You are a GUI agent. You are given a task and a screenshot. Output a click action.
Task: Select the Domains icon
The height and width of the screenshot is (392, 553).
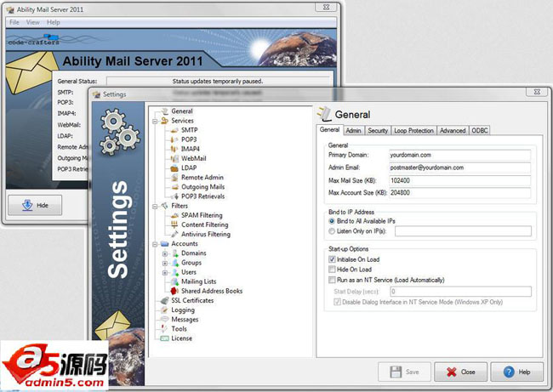175,253
